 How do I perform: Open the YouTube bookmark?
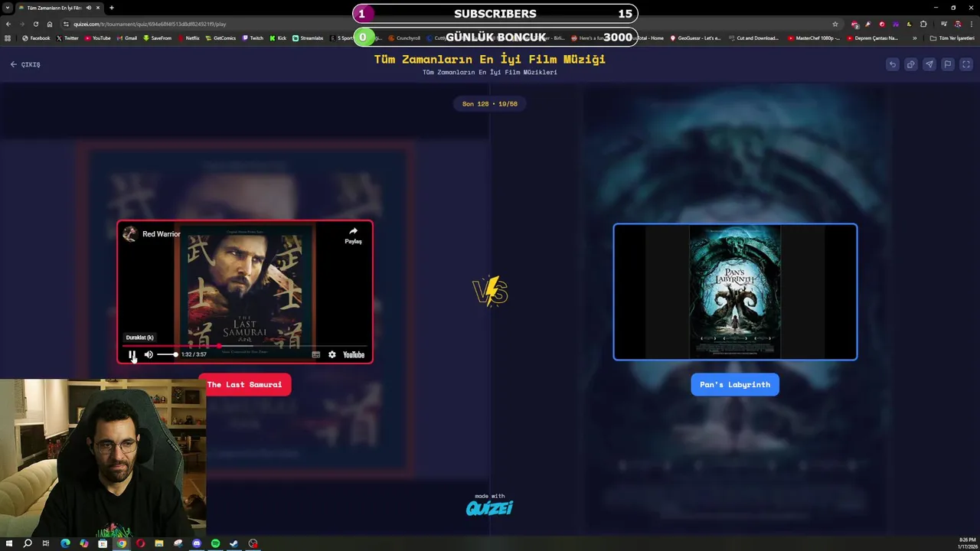pyautogui.click(x=97, y=37)
